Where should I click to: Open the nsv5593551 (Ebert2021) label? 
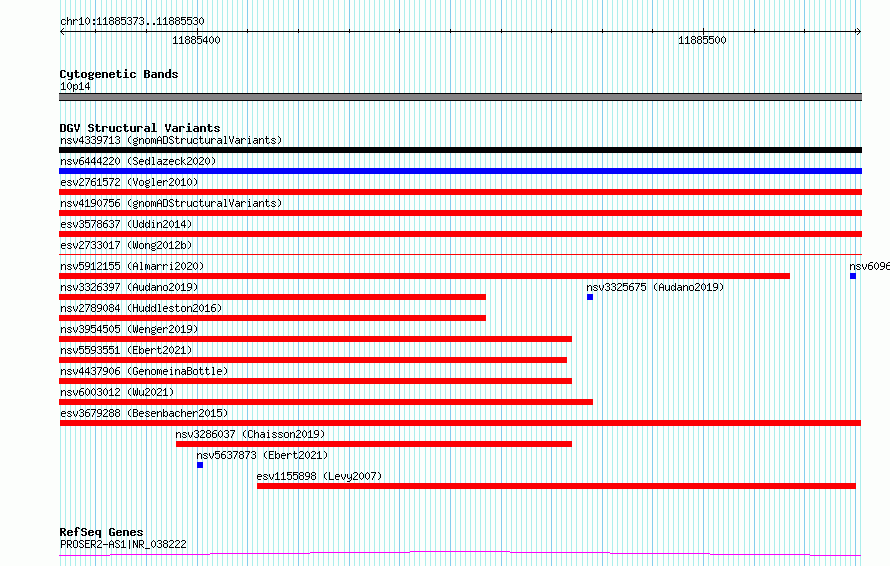pos(126,350)
